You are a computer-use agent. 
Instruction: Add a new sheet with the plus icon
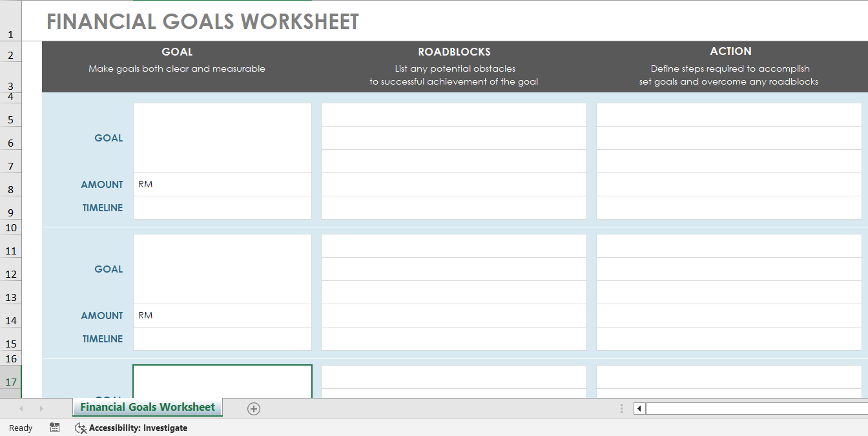click(254, 408)
